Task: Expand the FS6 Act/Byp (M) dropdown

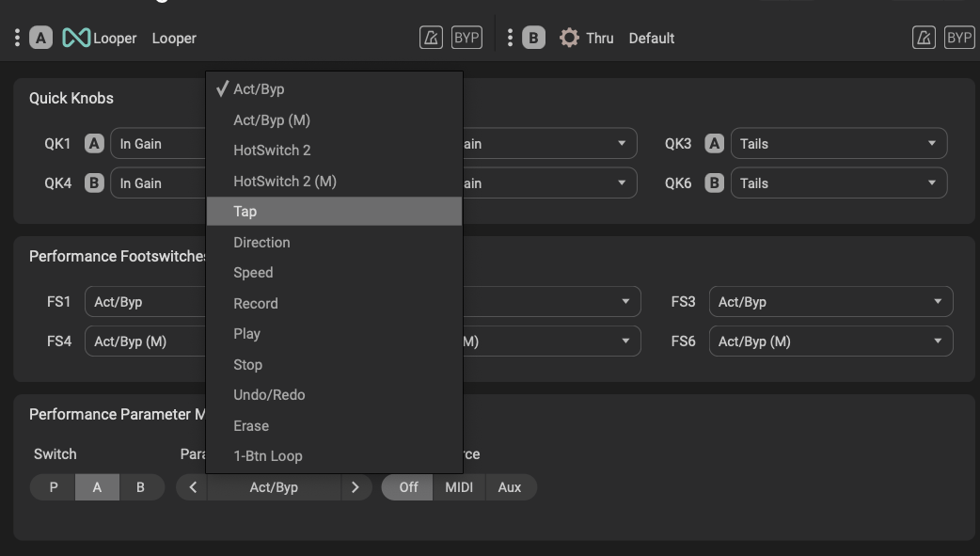Action: [830, 342]
